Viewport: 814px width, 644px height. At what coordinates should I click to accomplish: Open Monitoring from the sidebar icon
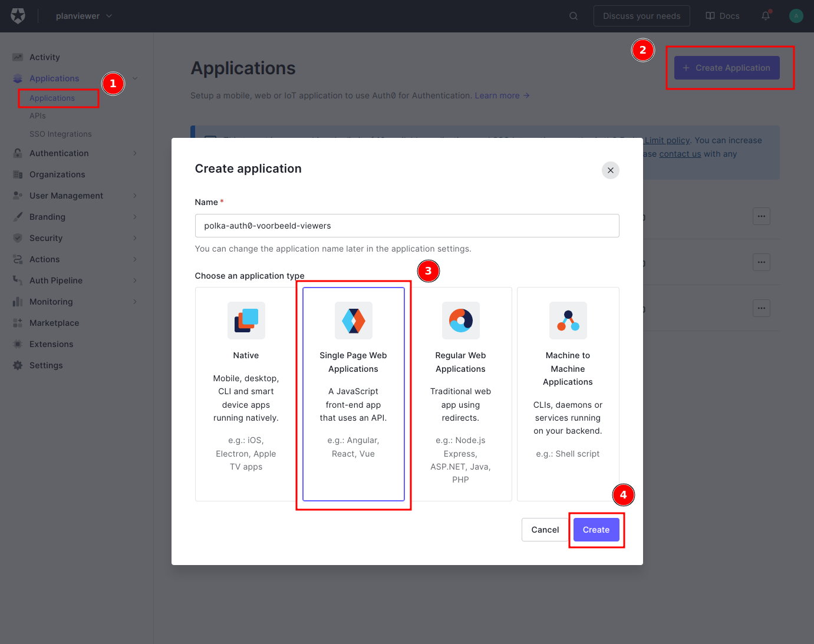pos(17,302)
